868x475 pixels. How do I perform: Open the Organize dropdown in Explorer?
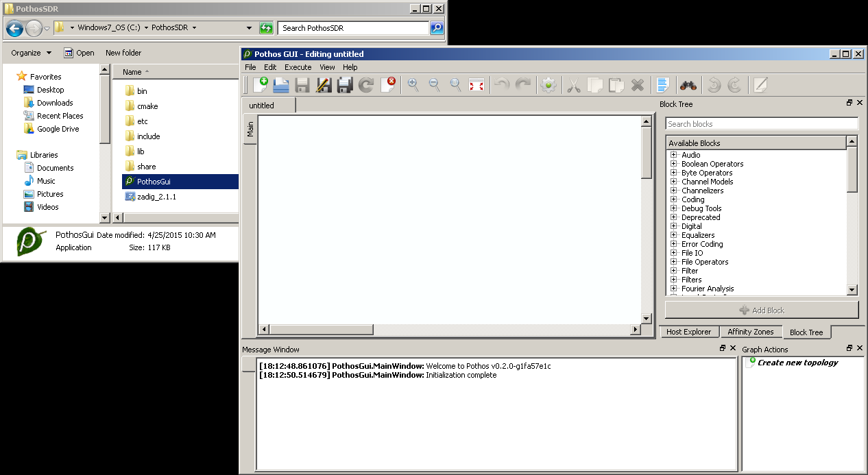pyautogui.click(x=32, y=53)
